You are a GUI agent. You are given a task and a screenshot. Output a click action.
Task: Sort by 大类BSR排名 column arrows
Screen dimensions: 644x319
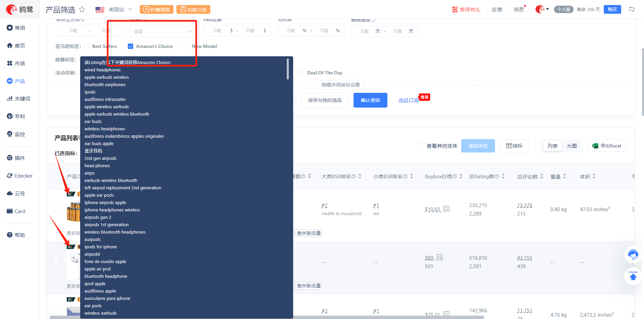tap(360, 176)
